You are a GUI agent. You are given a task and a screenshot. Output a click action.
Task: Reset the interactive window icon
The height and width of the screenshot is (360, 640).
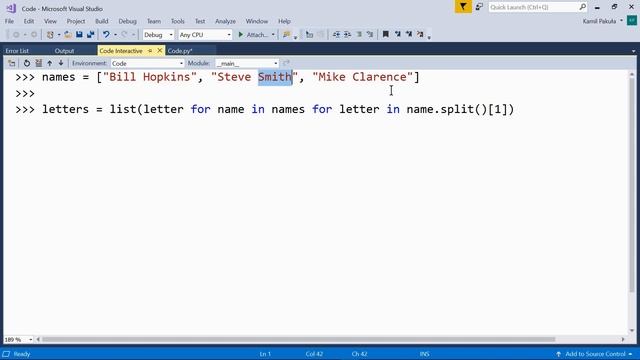[x=27, y=63]
